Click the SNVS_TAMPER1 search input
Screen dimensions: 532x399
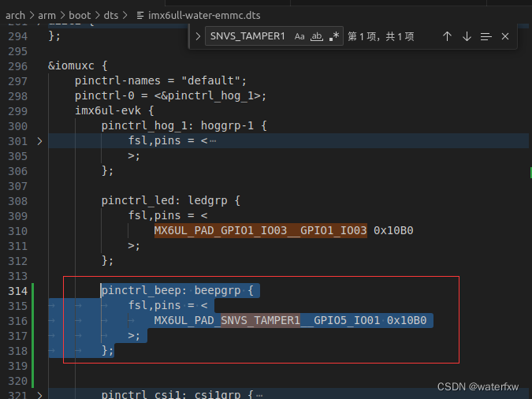pos(247,36)
